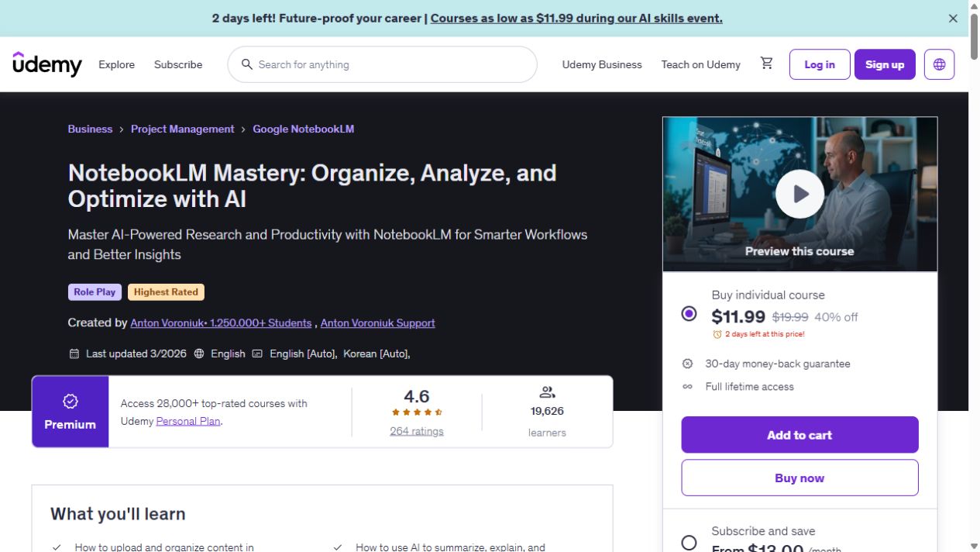This screenshot has height=552, width=980.
Task: Open the 264 ratings link
Action: coord(417,431)
